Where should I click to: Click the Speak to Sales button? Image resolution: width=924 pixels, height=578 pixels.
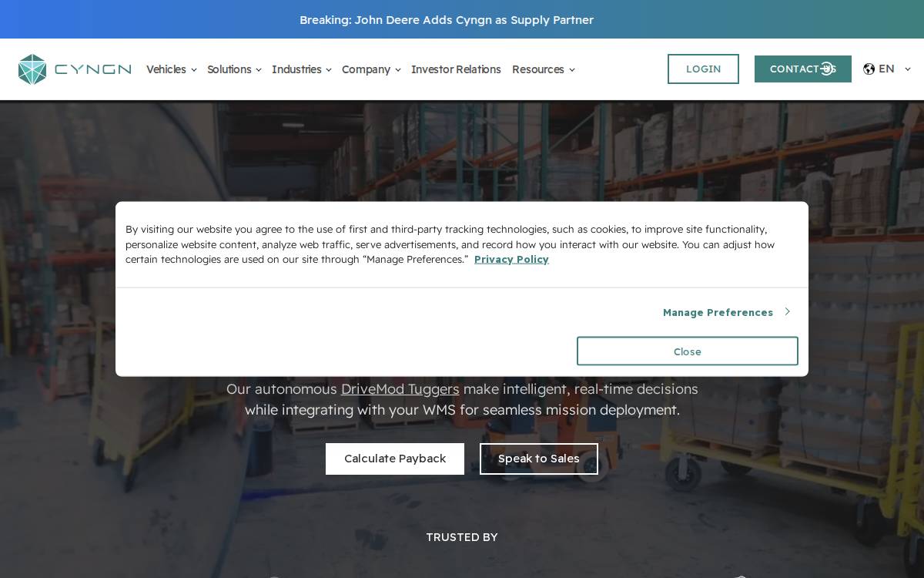coord(539,459)
